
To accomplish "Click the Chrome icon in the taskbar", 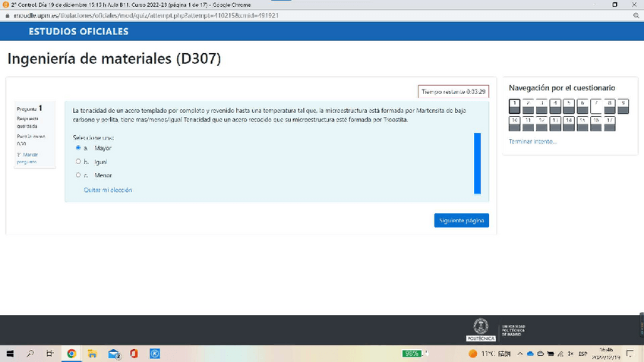I will coord(71,354).
